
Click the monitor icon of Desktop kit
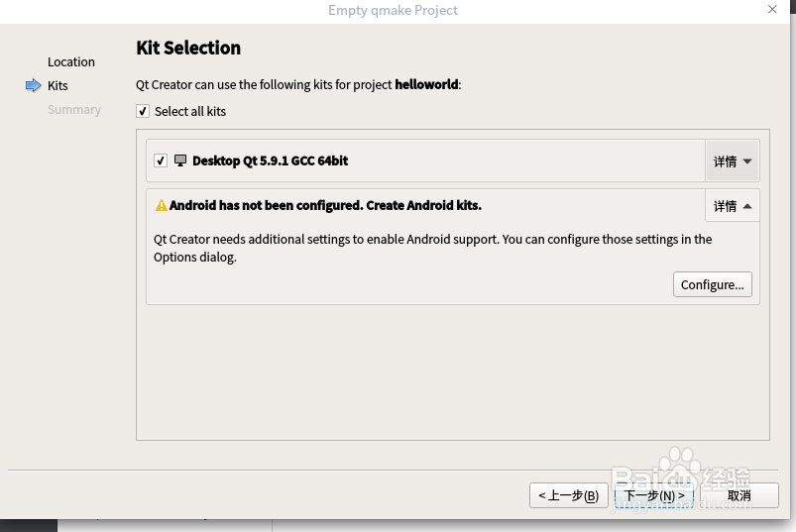click(180, 160)
